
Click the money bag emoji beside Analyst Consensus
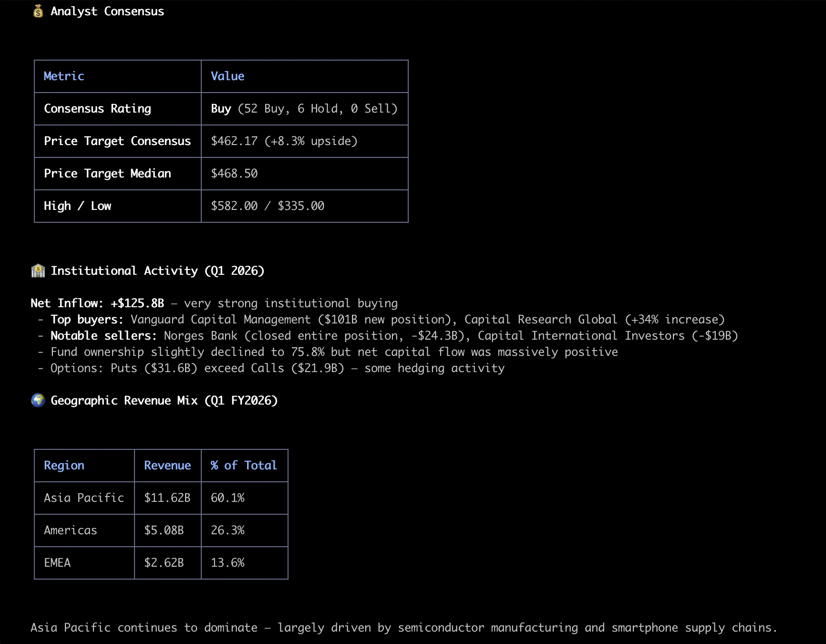coord(38,11)
